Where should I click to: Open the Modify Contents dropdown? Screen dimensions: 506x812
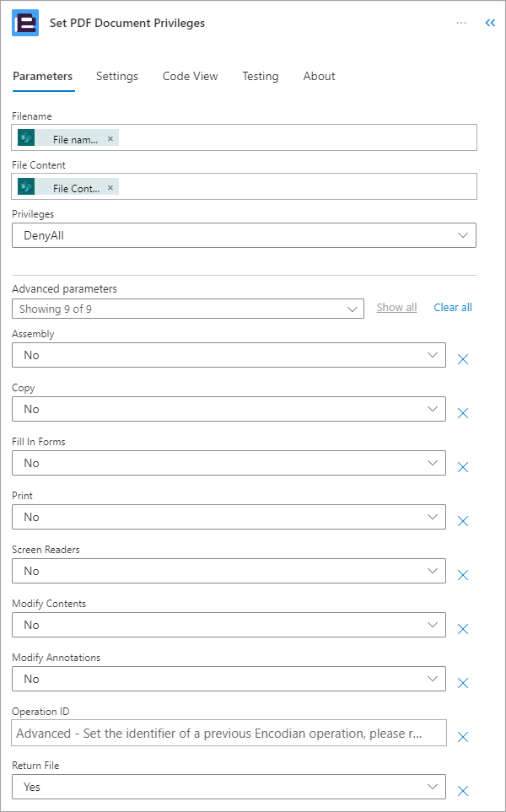[x=229, y=625]
